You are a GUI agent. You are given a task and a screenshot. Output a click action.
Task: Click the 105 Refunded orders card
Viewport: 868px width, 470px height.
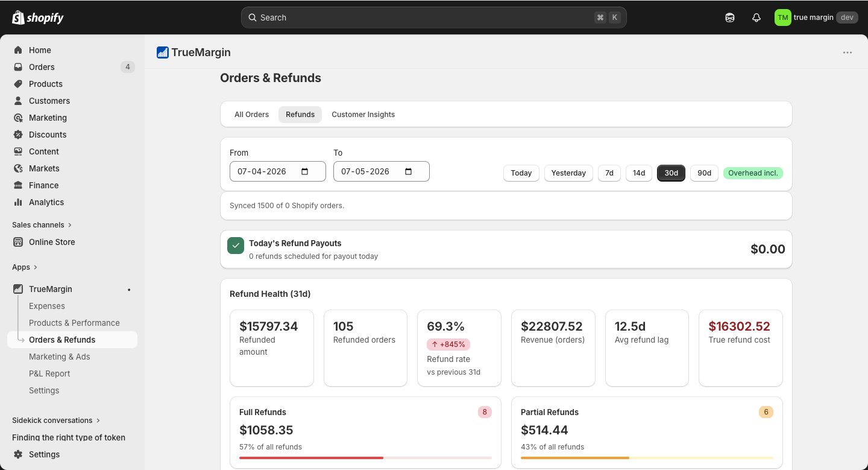click(x=366, y=348)
